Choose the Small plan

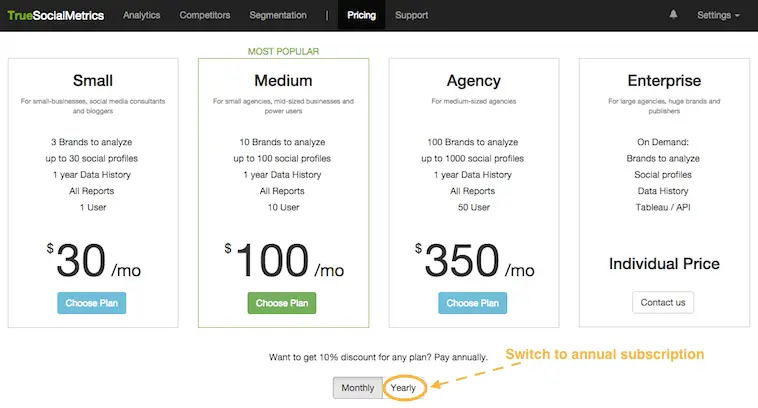(x=92, y=303)
